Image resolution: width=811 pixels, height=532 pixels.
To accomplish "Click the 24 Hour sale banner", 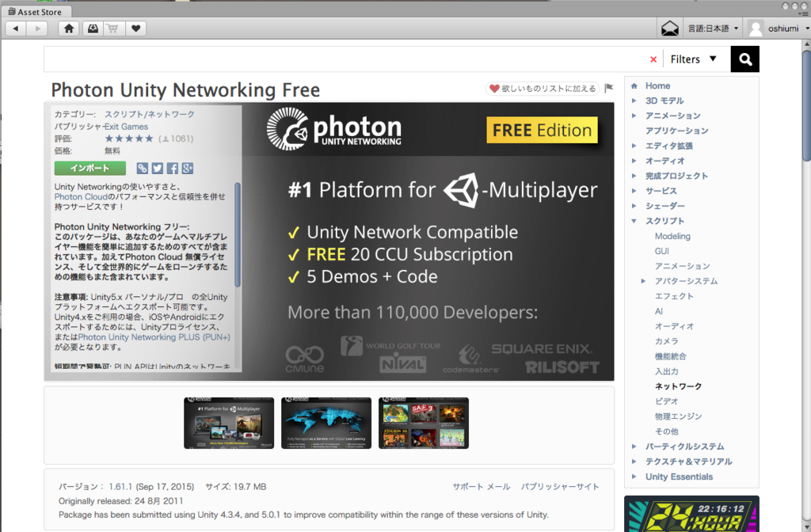I will tap(691, 514).
